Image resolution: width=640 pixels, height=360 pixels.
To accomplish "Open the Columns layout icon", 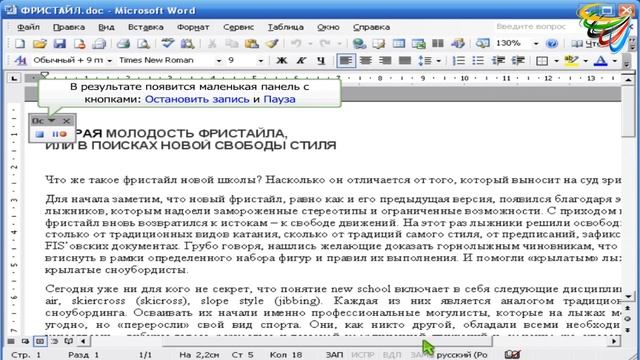I will point(438,43).
